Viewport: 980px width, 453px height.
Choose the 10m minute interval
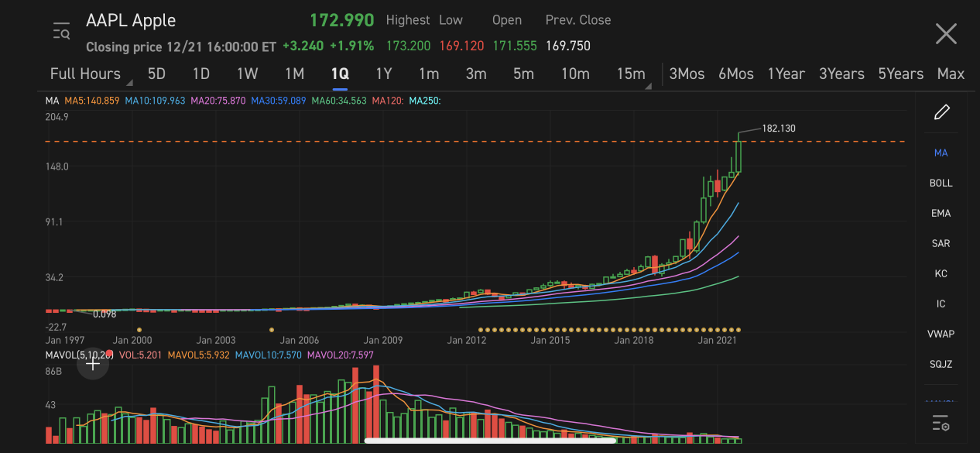click(575, 74)
